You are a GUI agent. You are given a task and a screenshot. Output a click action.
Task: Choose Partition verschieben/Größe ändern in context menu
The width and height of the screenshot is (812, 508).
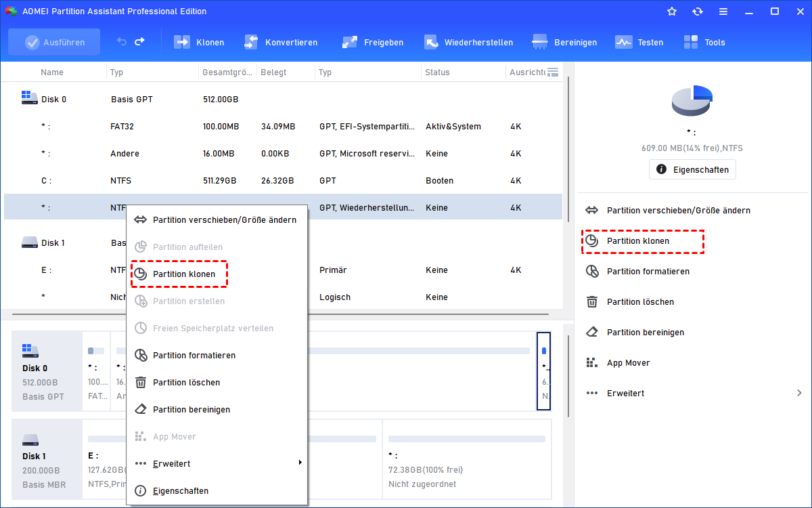pos(217,219)
